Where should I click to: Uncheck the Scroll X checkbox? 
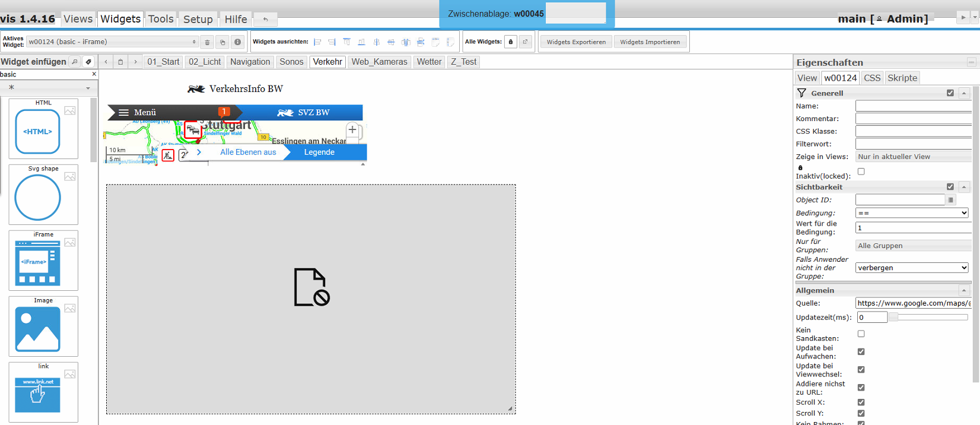pos(861,402)
